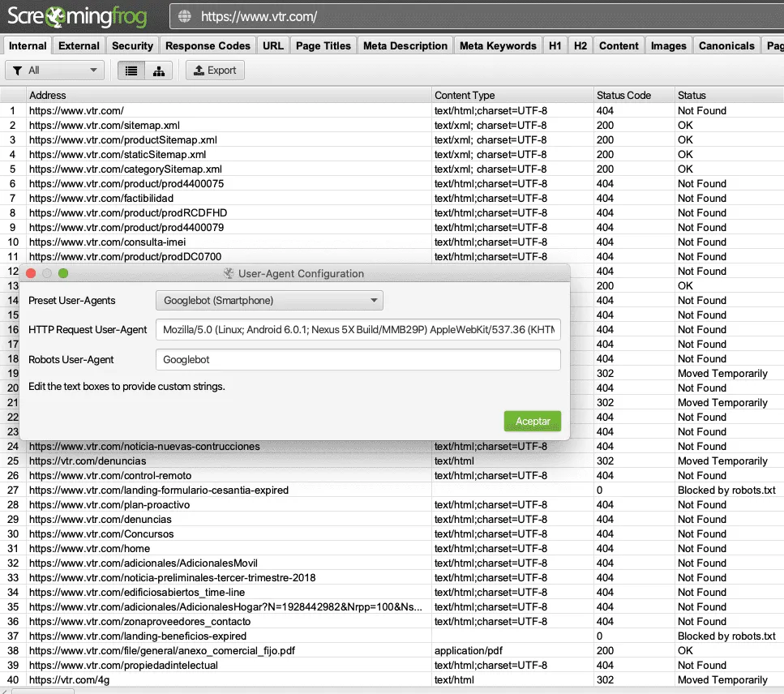This screenshot has height=694, width=784.
Task: Click the Screaming Frog logo
Action: click(78, 16)
